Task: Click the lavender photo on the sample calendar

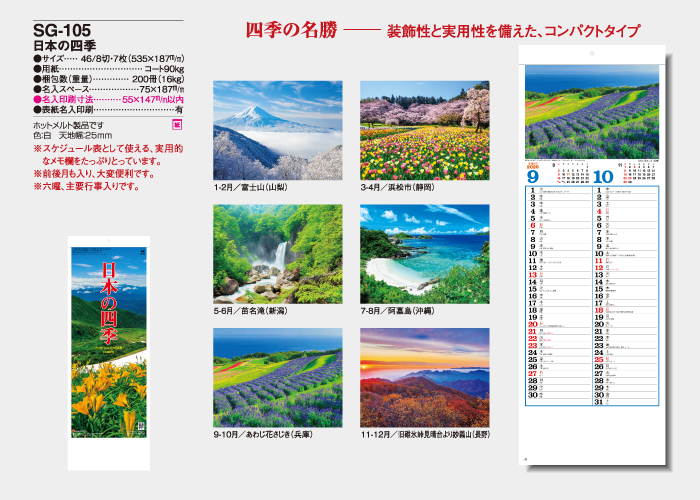Action: pyautogui.click(x=592, y=111)
